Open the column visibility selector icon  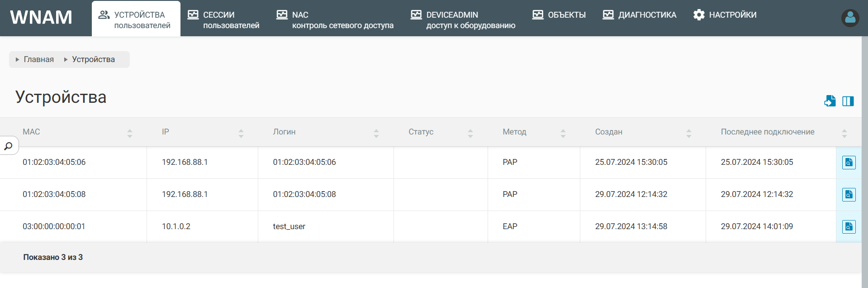pos(848,101)
